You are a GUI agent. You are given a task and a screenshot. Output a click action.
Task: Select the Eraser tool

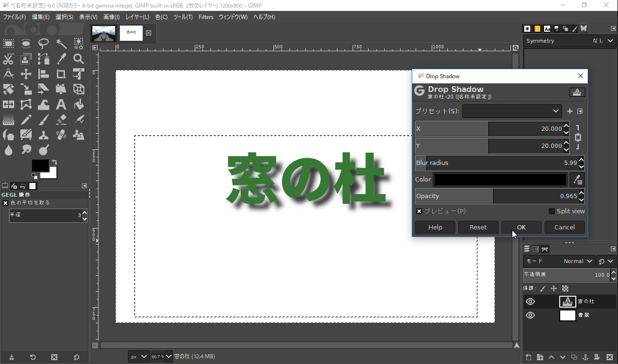61,119
